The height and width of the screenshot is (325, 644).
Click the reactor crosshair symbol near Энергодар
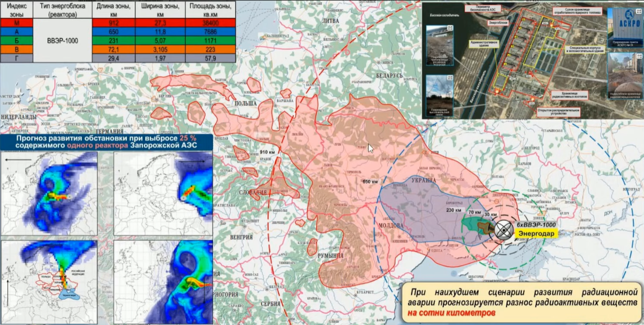(x=504, y=229)
